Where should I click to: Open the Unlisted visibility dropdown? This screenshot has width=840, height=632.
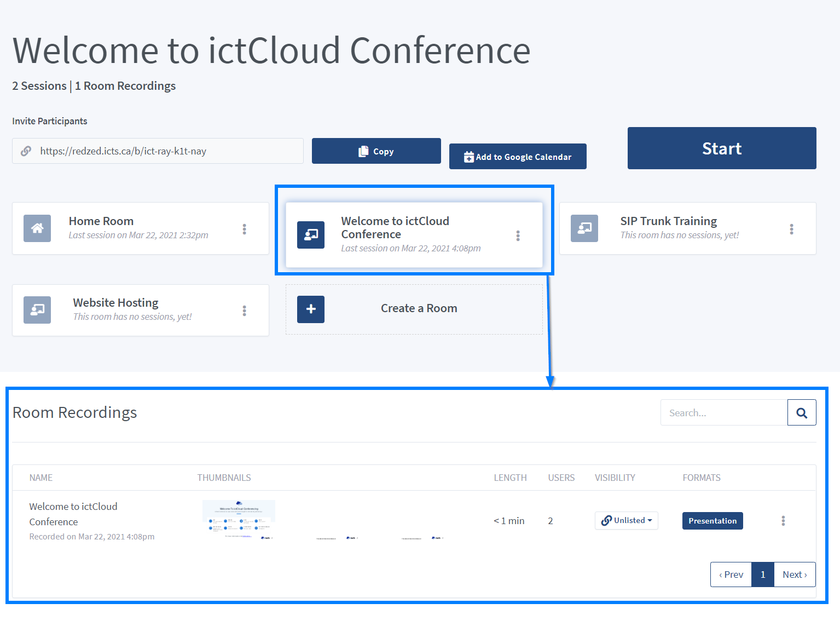click(x=627, y=520)
